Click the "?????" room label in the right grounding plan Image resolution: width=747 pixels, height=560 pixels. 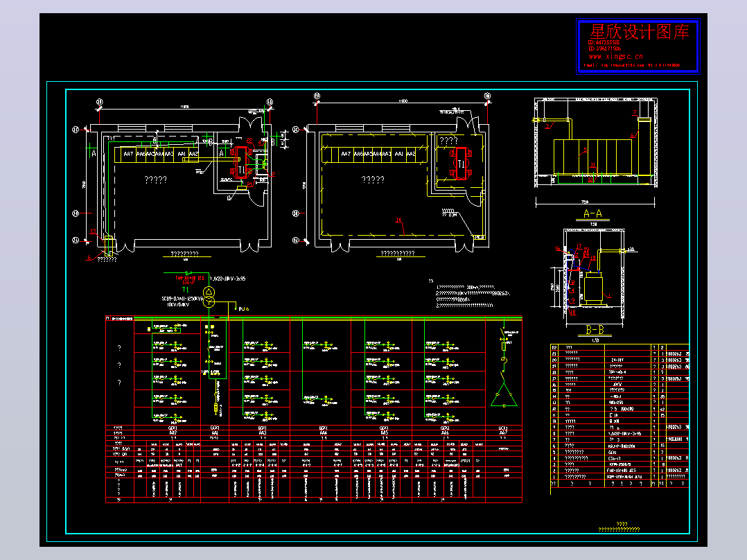tap(373, 180)
